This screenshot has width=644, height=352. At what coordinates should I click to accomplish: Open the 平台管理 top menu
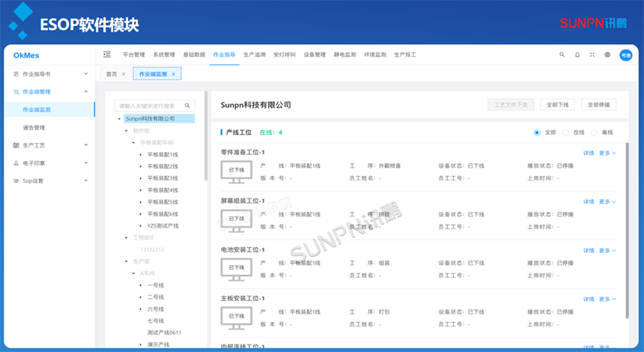[134, 55]
